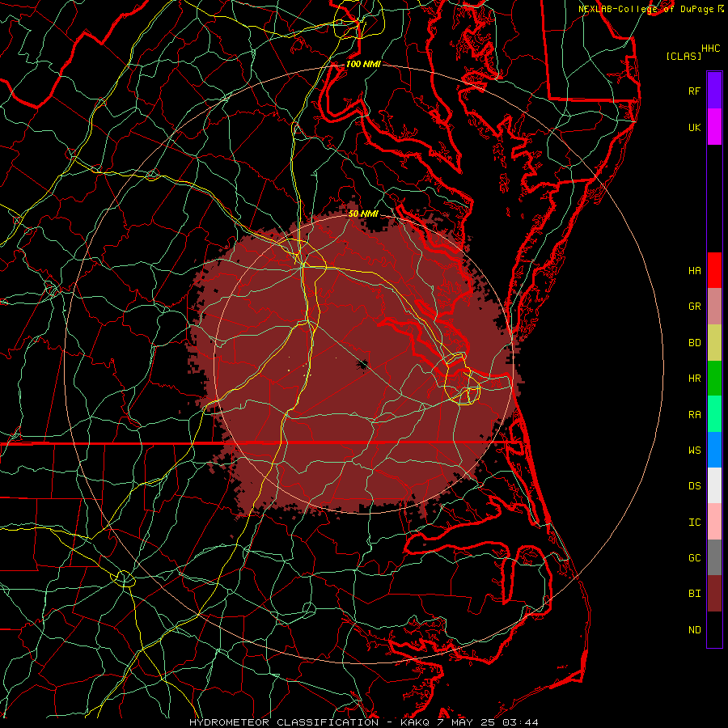
Task: Click the [CLAS] units label
Action: pos(684,56)
